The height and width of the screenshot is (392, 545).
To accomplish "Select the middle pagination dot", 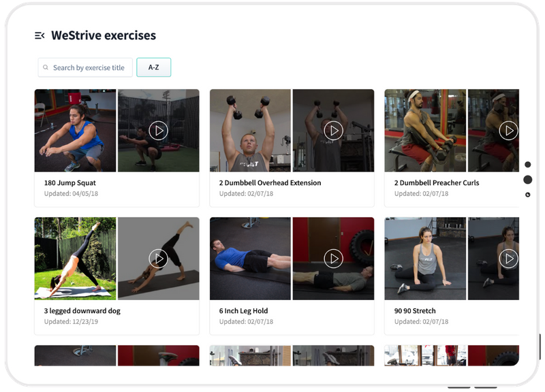I will (527, 180).
